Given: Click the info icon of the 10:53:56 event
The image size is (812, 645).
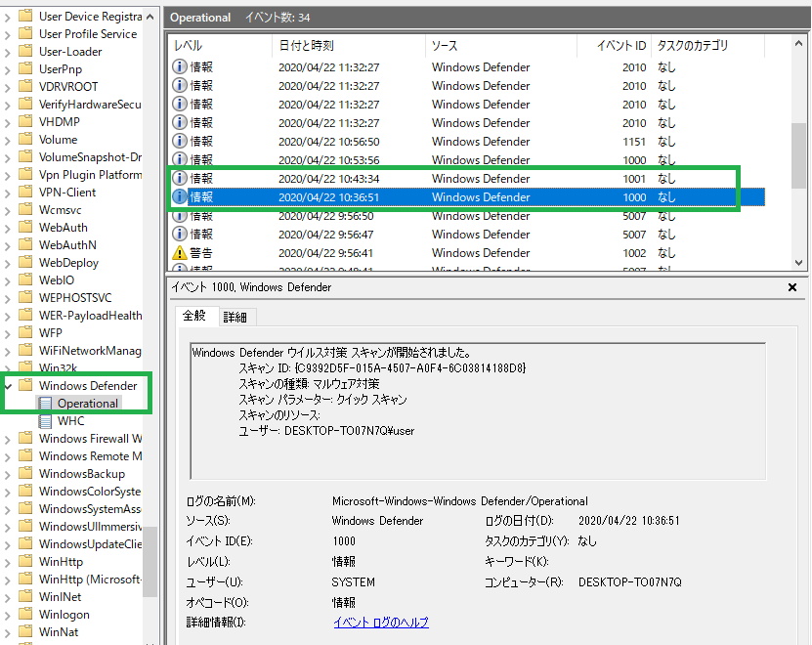Looking at the screenshot, I should click(179, 159).
